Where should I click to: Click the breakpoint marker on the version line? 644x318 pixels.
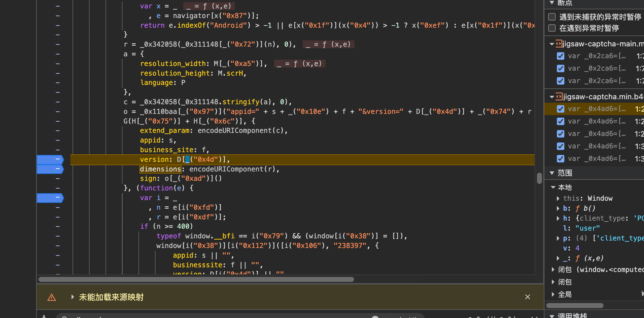[50, 159]
